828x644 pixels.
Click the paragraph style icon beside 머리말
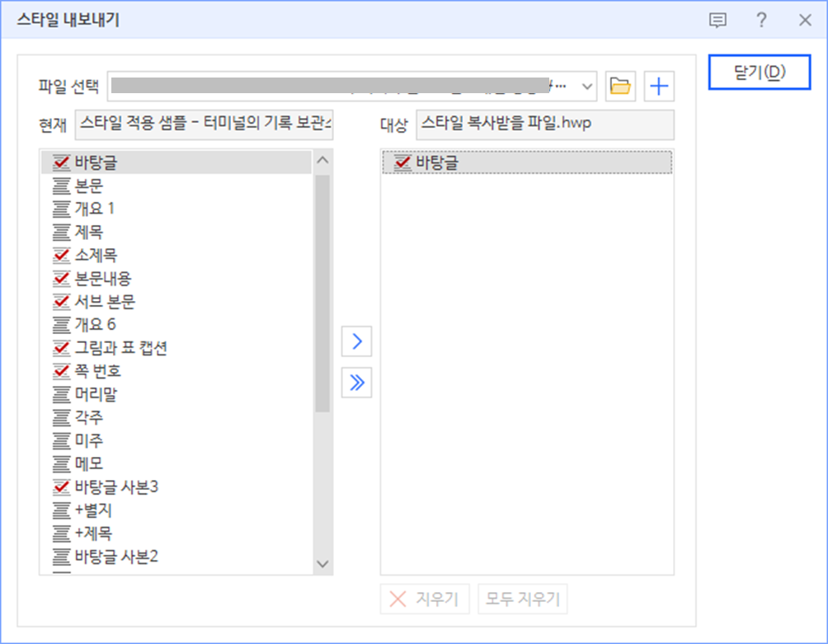coord(62,394)
